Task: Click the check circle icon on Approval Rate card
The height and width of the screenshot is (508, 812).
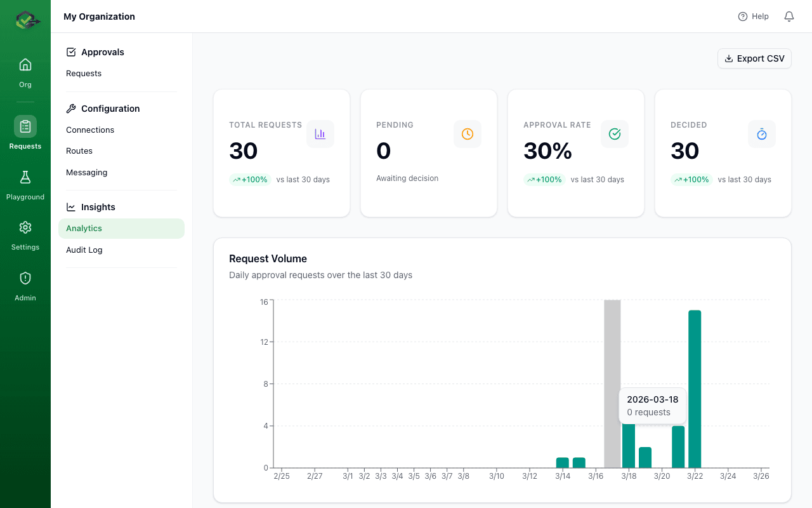Action: [614, 133]
